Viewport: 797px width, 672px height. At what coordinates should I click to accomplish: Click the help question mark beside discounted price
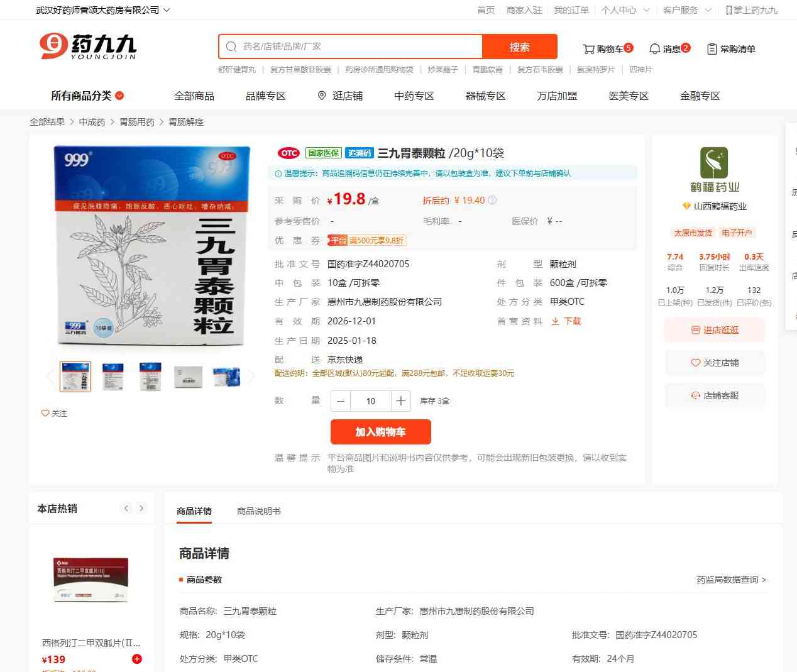point(492,201)
